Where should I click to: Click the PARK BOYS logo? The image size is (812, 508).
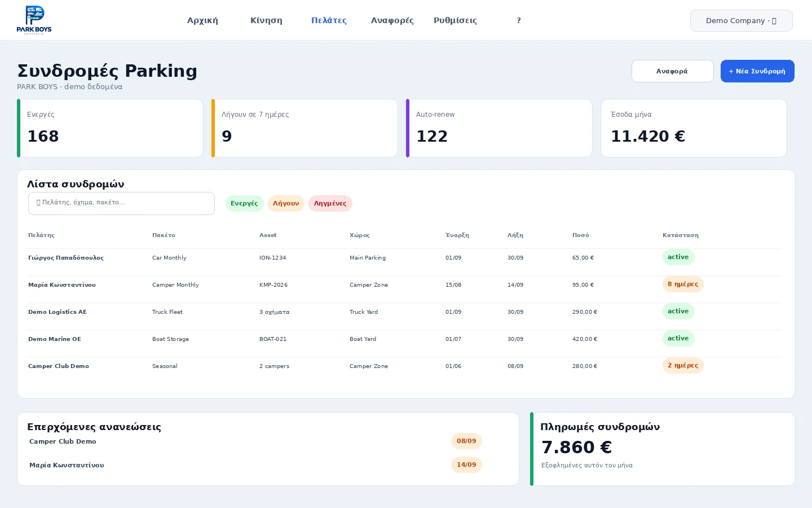coord(34,20)
